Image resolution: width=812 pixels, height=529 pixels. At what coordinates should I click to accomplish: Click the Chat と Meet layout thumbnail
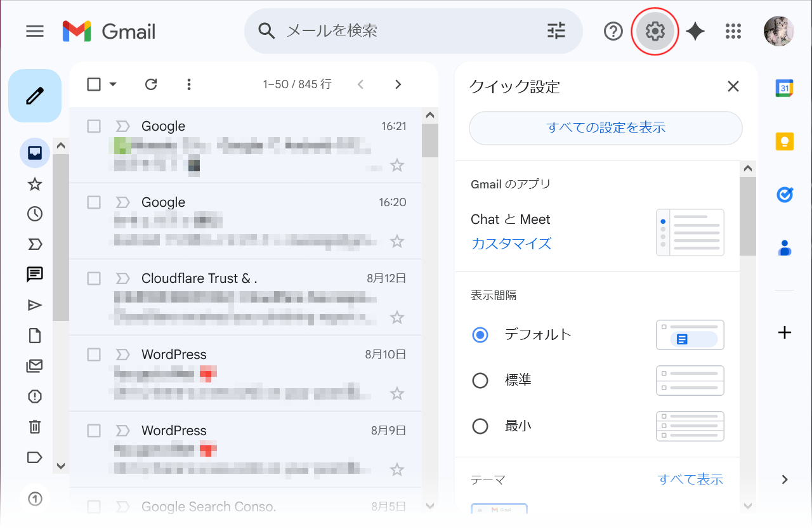690,232
